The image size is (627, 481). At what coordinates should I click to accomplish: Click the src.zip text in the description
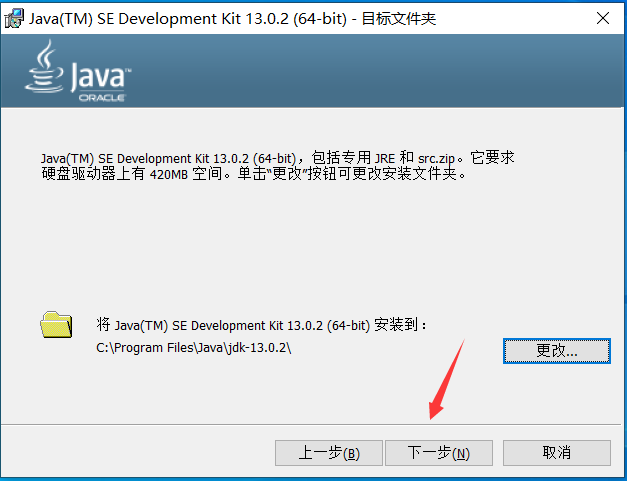[436, 158]
